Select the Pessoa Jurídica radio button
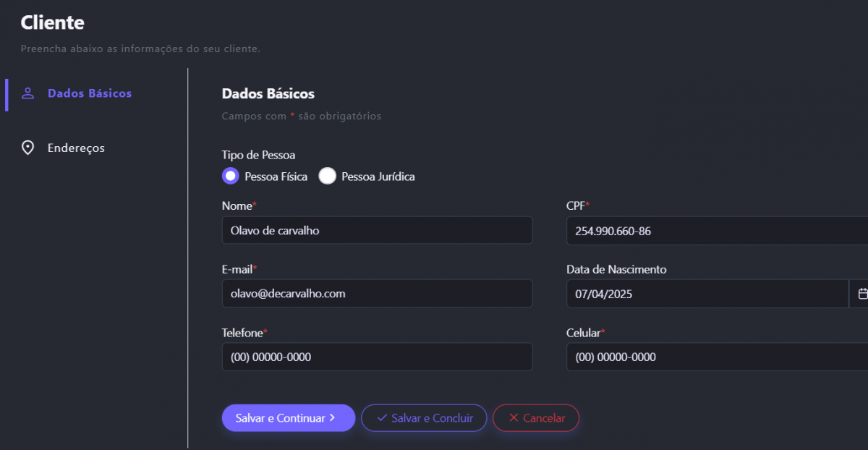Viewport: 868px width, 450px height. click(x=328, y=176)
